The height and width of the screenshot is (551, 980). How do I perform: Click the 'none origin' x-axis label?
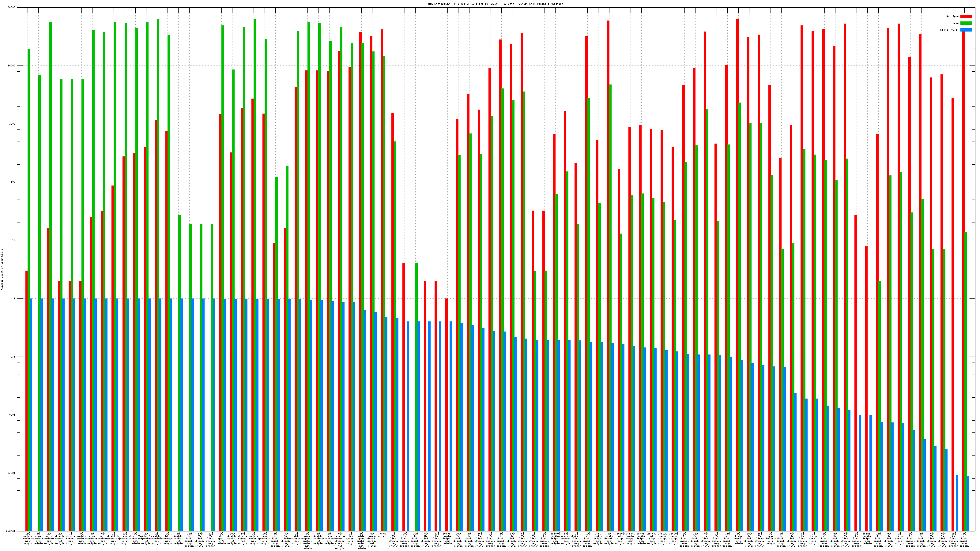383,535
